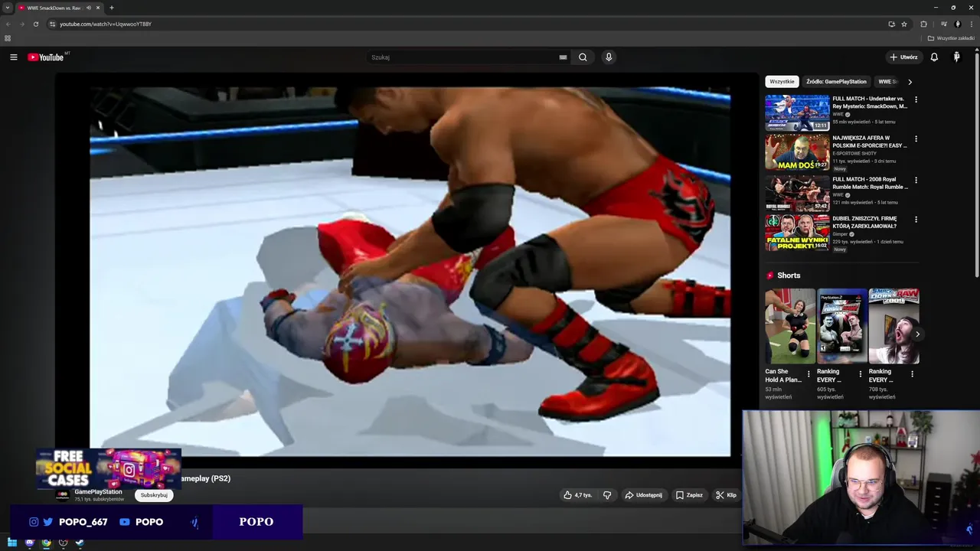Open the Wszystkie zakładki bookmarks folder
The width and height of the screenshot is (980, 551).
pyautogui.click(x=952, y=37)
